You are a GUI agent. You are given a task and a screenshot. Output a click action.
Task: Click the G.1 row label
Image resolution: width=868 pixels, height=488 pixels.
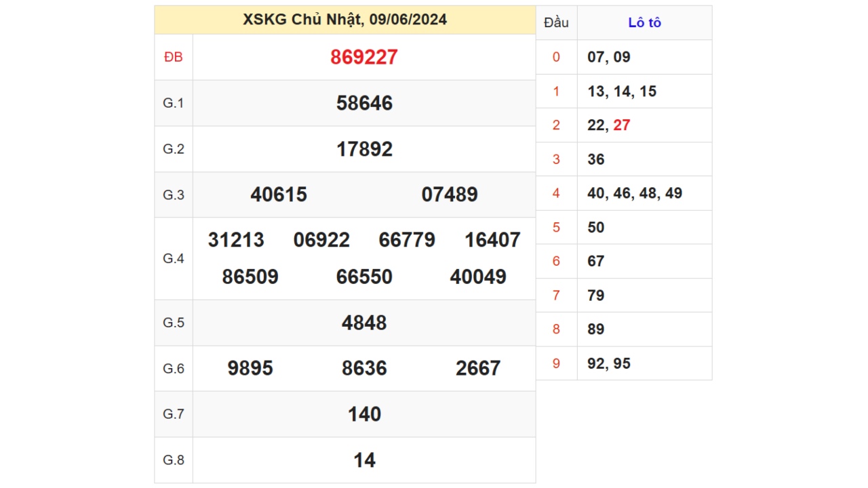pos(174,103)
